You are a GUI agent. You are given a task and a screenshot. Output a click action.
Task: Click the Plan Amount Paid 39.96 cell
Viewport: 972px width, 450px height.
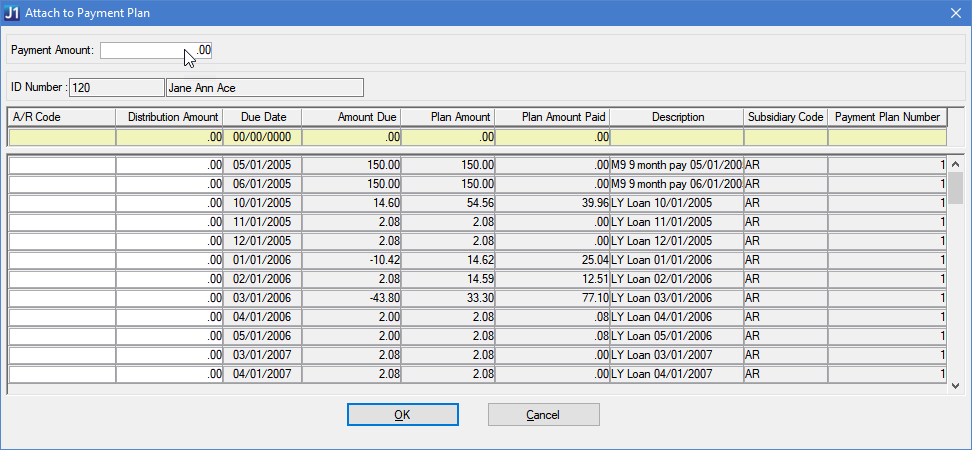(x=552, y=203)
